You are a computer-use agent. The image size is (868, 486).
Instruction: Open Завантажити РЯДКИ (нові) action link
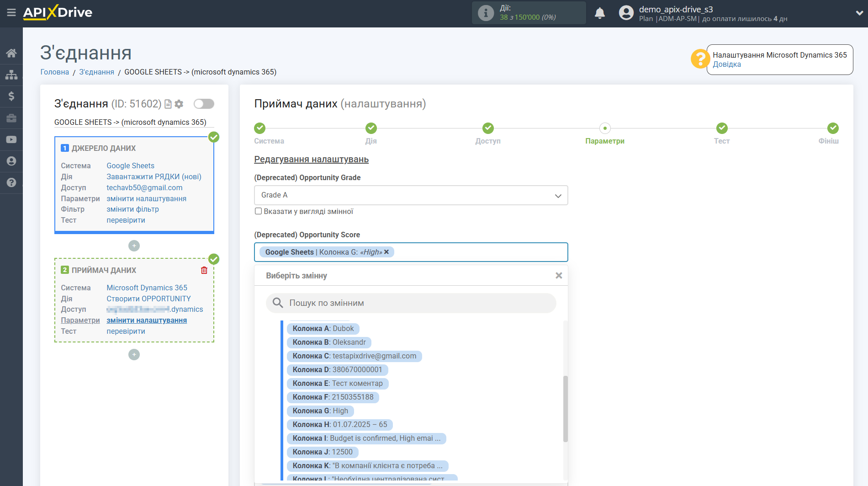(x=154, y=177)
